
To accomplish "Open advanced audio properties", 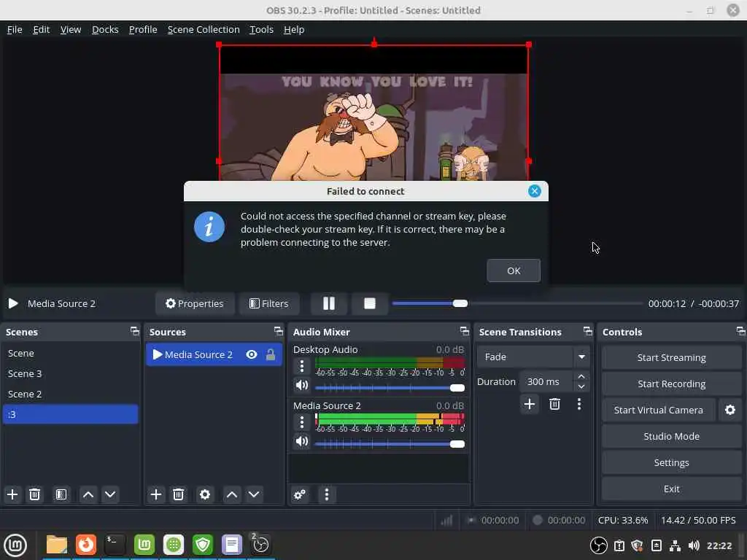I will coord(300,494).
